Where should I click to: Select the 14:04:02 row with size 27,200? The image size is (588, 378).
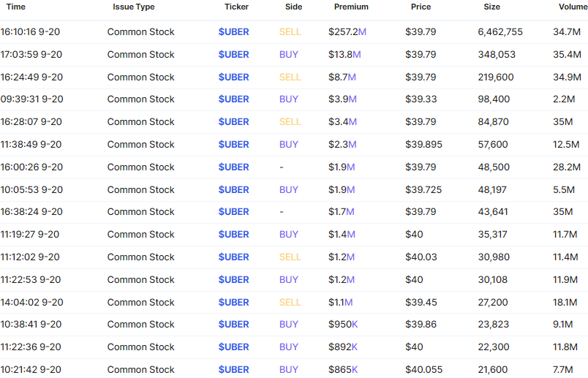[x=294, y=302]
